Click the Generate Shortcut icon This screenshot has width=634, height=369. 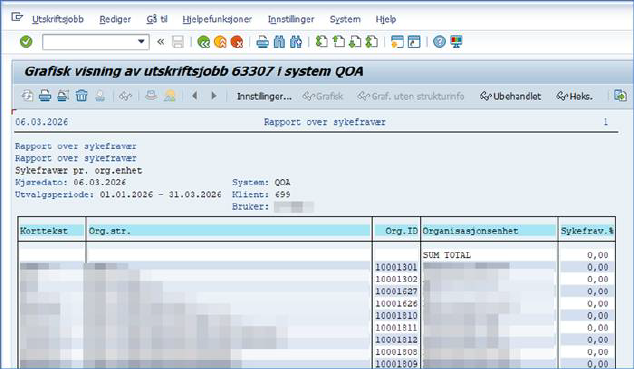[414, 42]
